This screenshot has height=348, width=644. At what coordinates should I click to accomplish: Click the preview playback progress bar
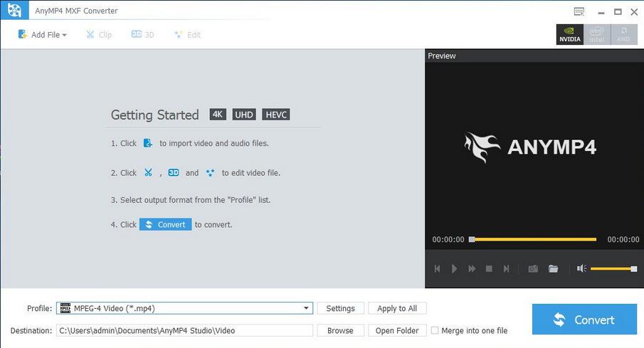533,239
